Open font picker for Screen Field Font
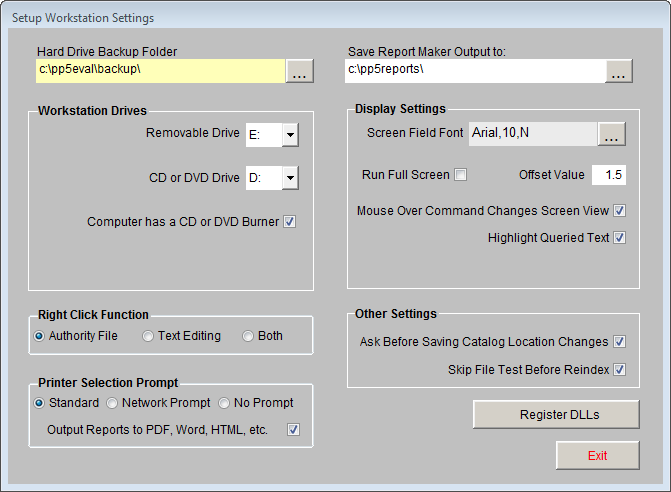Screen dimensions: 671x492 coord(612,134)
